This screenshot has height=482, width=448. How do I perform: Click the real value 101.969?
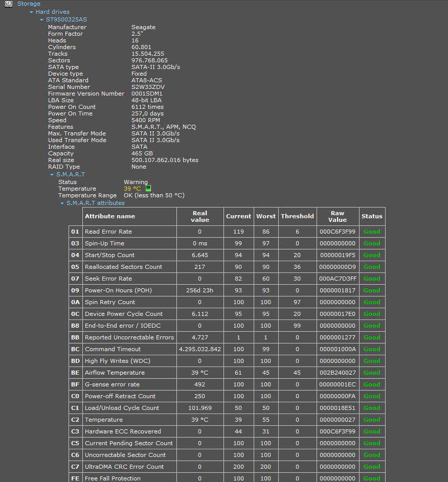pyautogui.click(x=200, y=408)
